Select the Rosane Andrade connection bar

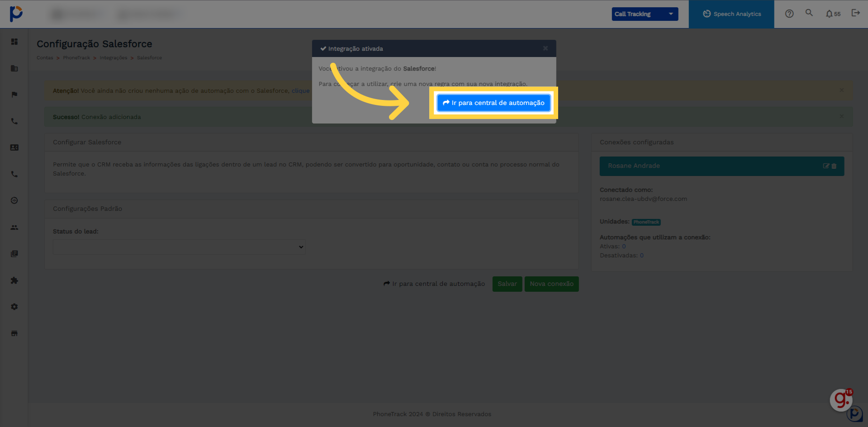(x=721, y=166)
